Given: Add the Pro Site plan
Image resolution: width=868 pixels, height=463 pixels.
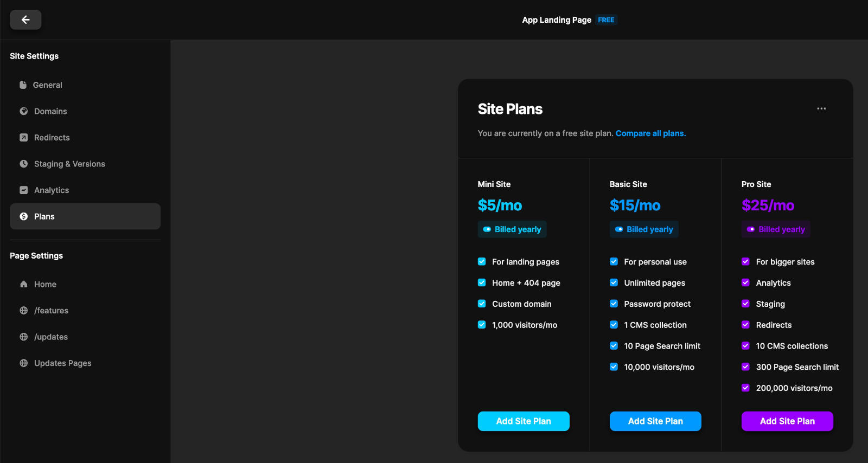Looking at the screenshot, I should pyautogui.click(x=787, y=421).
